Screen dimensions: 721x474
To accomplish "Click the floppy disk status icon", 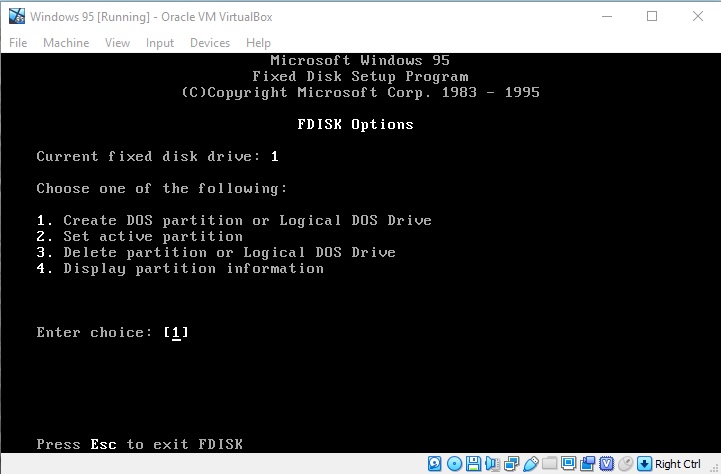I will tap(473, 463).
